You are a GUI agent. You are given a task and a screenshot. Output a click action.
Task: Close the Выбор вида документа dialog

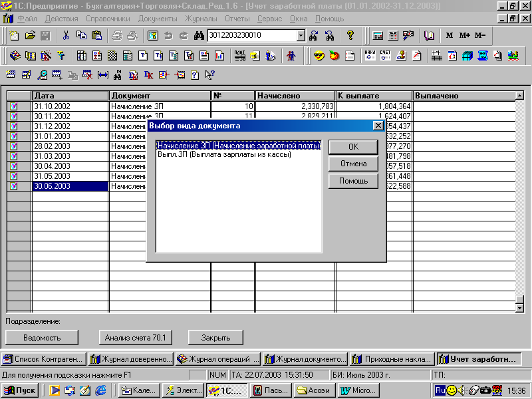point(378,126)
